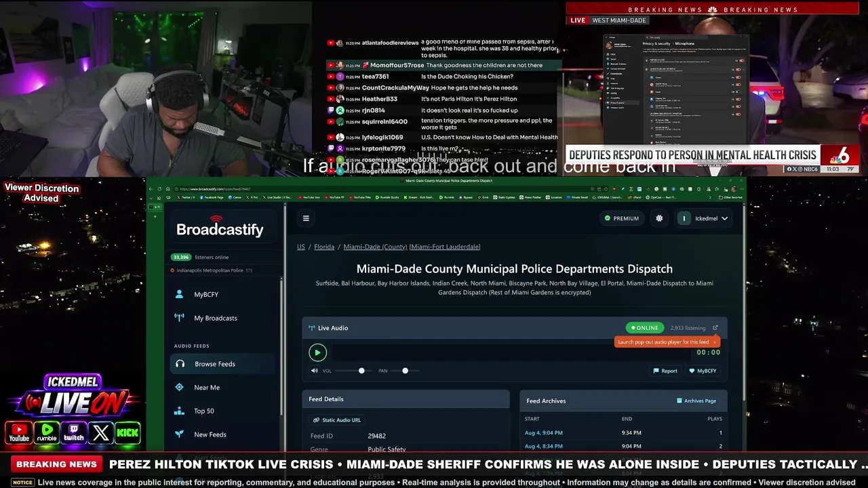Open the Rumble Studio bookmark
Image resolution: width=868 pixels, height=488 pixels.
[388, 197]
